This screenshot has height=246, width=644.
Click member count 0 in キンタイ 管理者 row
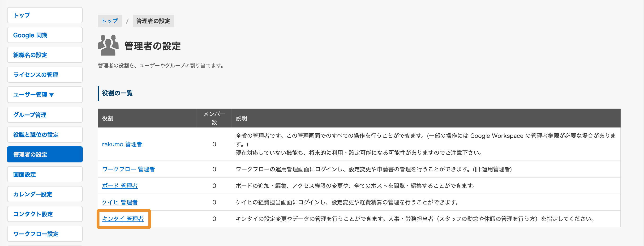[x=214, y=219]
